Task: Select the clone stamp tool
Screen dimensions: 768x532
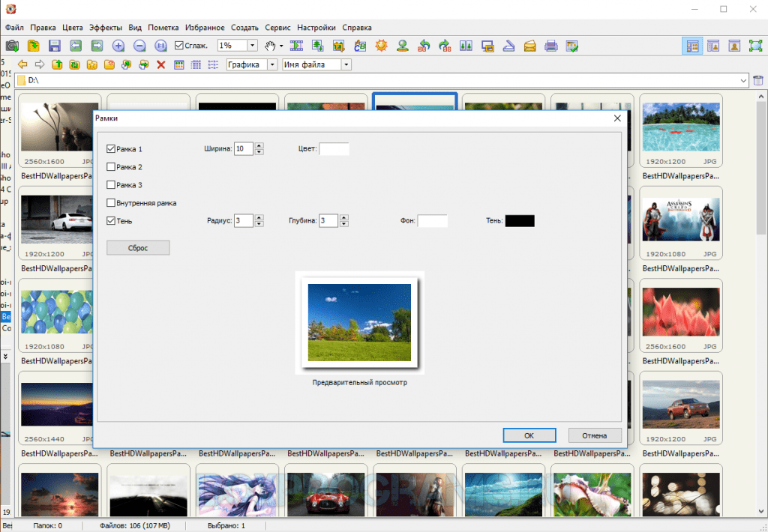Action: [403, 46]
